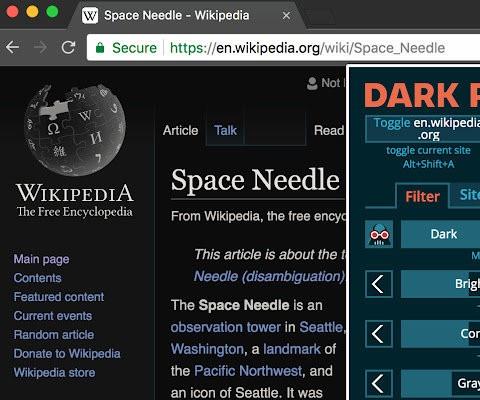Decrease Contrast with left arrow
The image size is (480, 400).
[x=379, y=334]
